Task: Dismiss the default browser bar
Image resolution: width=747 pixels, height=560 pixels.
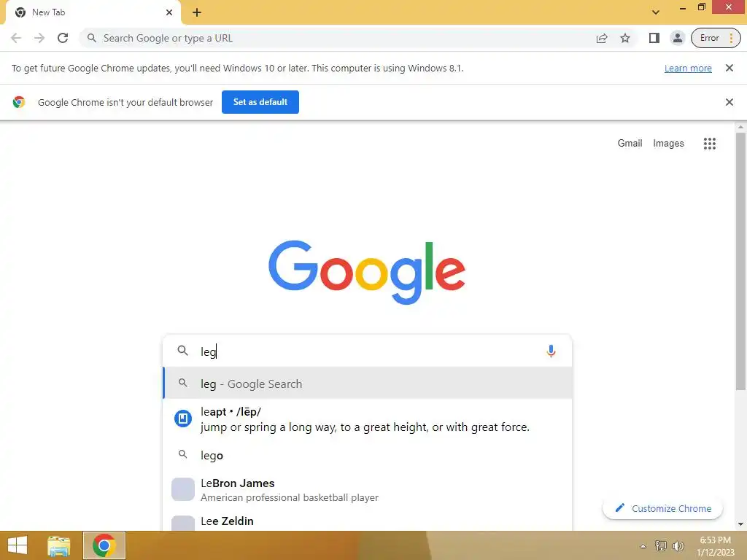Action: tap(729, 102)
